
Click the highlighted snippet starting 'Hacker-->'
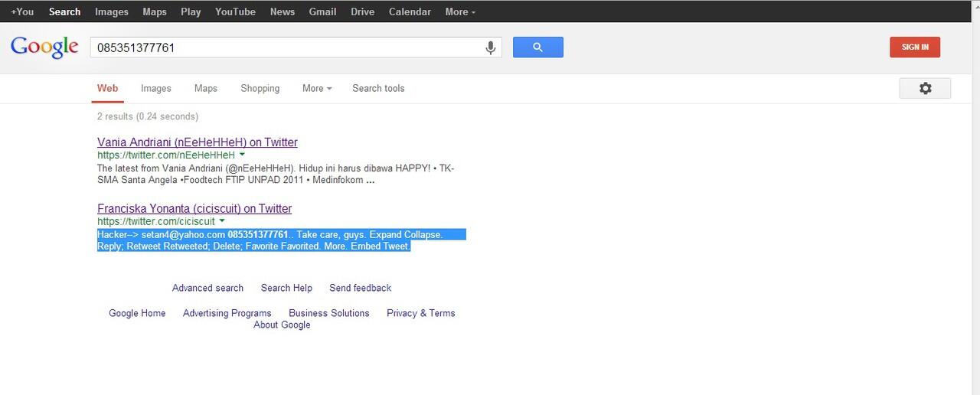(x=281, y=240)
